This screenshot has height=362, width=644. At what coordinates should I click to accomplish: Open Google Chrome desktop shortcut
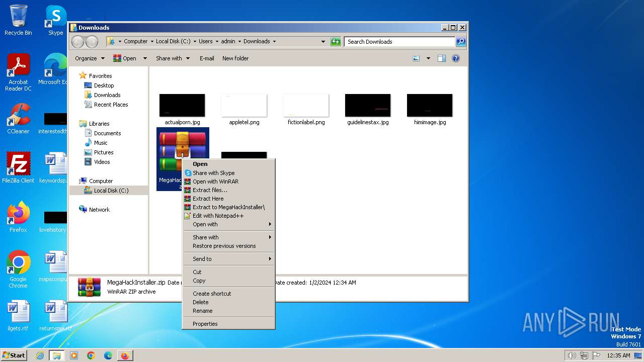[x=18, y=269]
